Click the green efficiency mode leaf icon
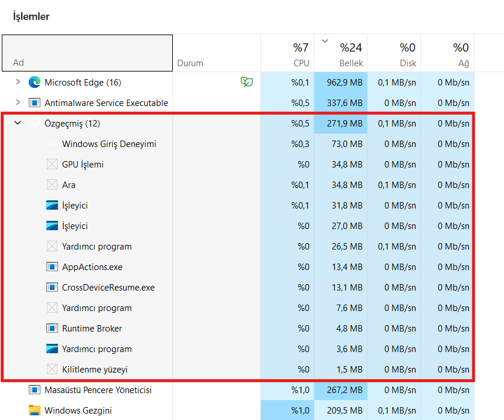This screenshot has height=420, width=504. point(247,82)
